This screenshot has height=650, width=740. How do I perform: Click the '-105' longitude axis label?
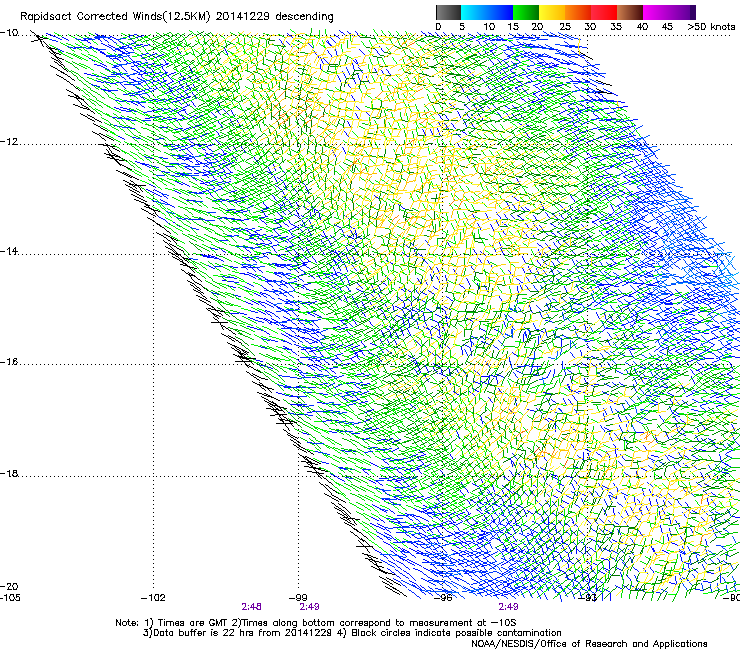pos(10,598)
